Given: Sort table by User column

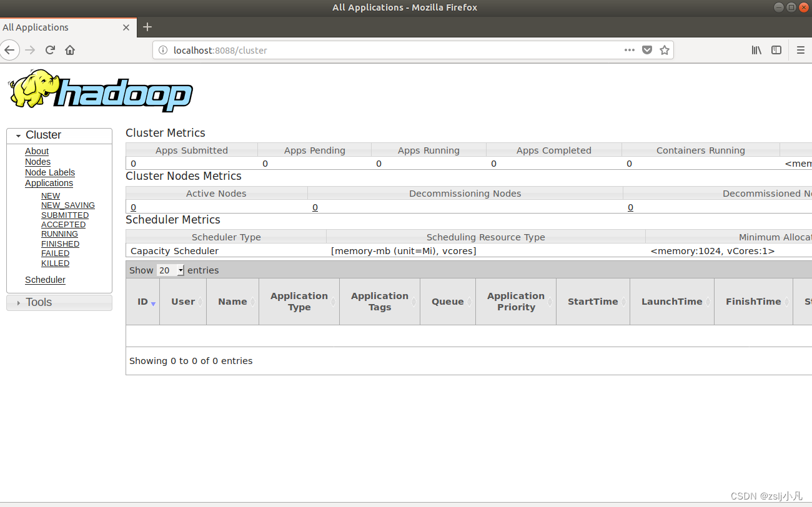Looking at the screenshot, I should pyautogui.click(x=183, y=302).
